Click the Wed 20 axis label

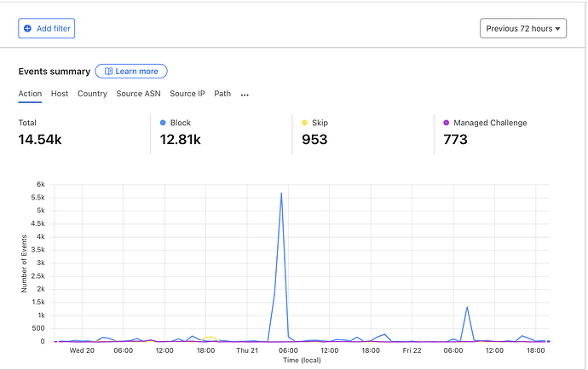pyautogui.click(x=82, y=350)
